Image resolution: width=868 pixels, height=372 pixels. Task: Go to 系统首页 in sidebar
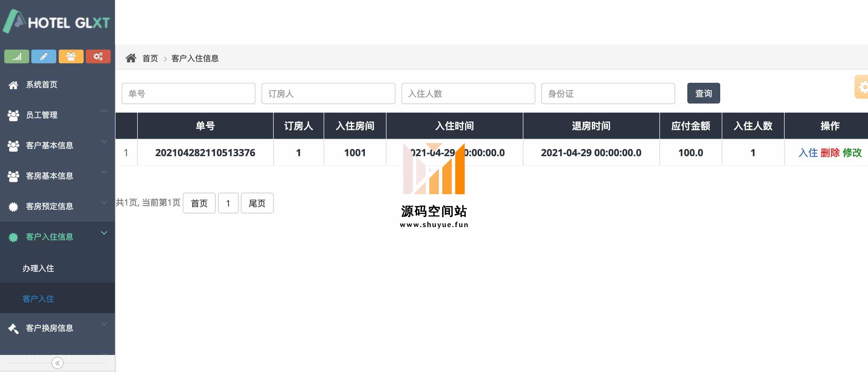click(x=41, y=85)
